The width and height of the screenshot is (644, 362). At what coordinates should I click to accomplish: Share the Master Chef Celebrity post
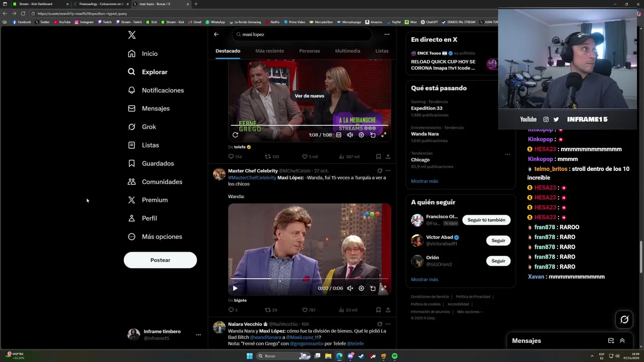[388, 310]
